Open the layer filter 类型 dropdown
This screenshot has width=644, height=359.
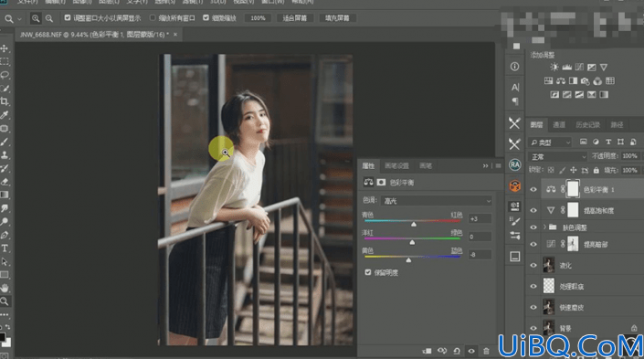[x=550, y=143]
